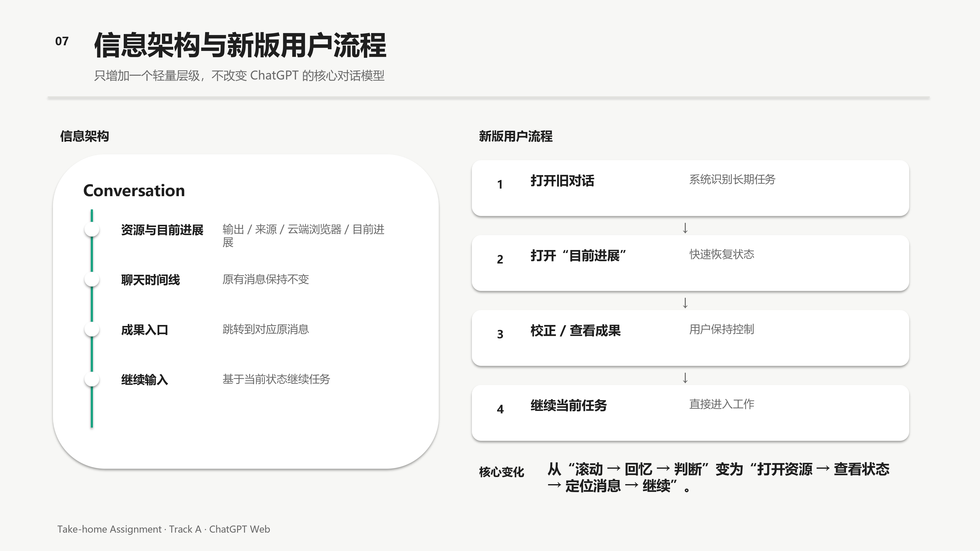The width and height of the screenshot is (980, 551).
Task: Click the 核心变化 label
Action: 502,472
